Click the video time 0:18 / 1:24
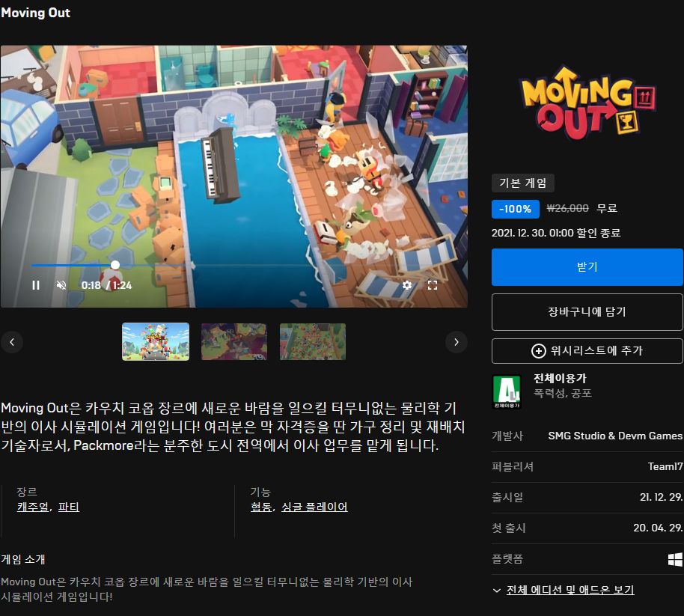This screenshot has height=616, width=684. 106,285
